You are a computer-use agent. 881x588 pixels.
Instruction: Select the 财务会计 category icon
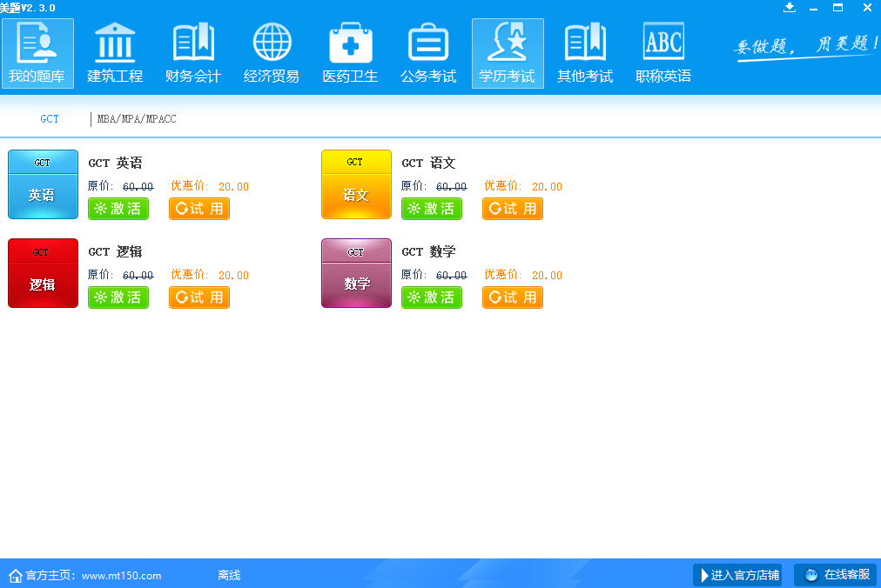[x=193, y=53]
